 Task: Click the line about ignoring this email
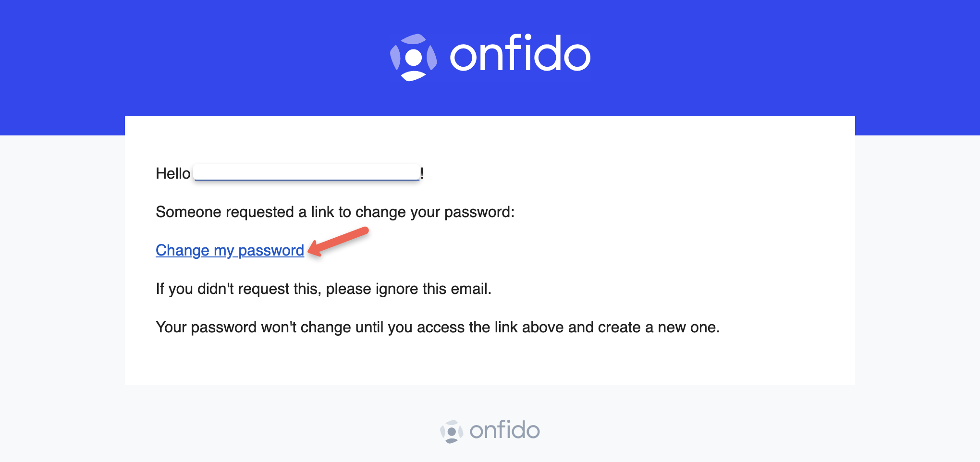click(324, 289)
